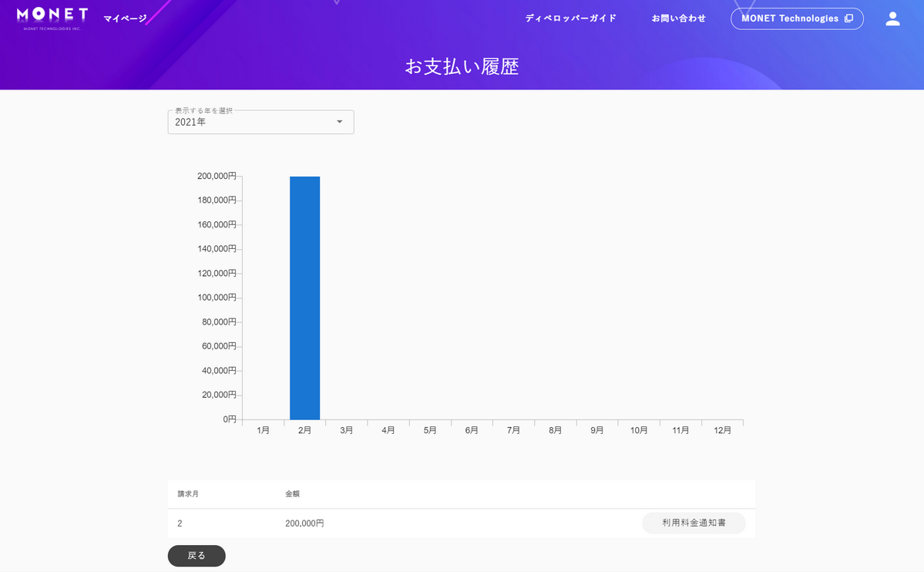Click the 200,000円 y-axis label
The height and width of the screenshot is (572, 924).
pos(217,176)
